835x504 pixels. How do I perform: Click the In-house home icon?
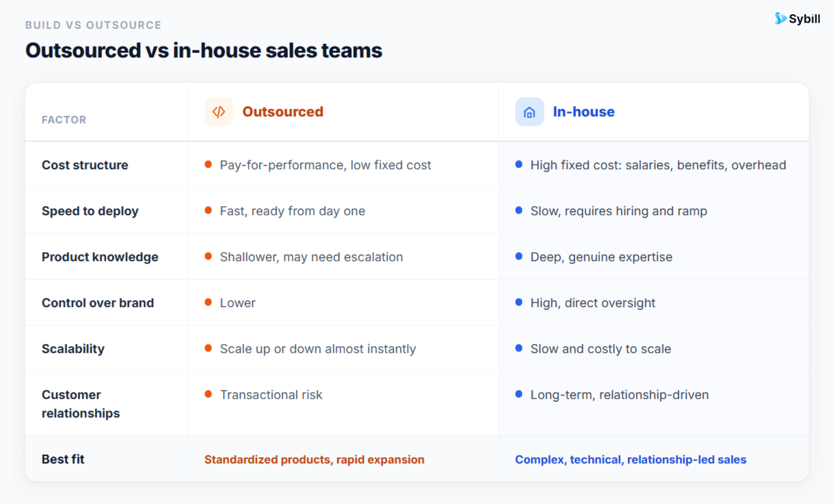529,112
